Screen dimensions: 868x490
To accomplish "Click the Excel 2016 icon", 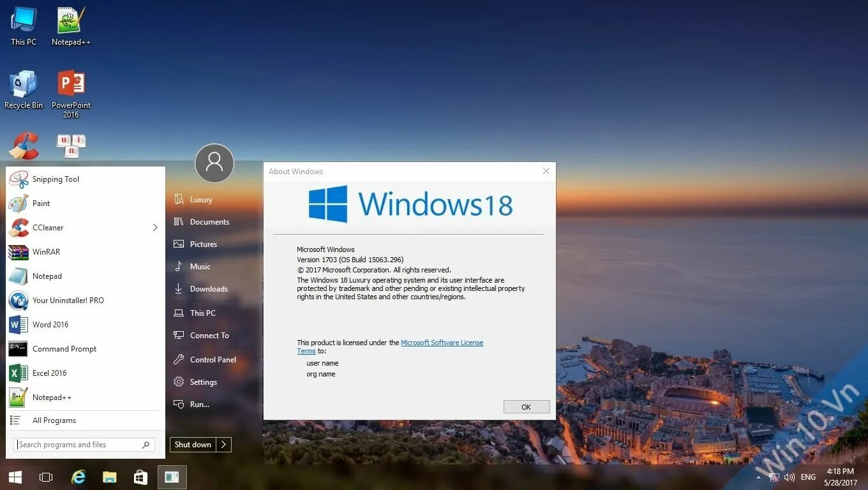I will 19,373.
